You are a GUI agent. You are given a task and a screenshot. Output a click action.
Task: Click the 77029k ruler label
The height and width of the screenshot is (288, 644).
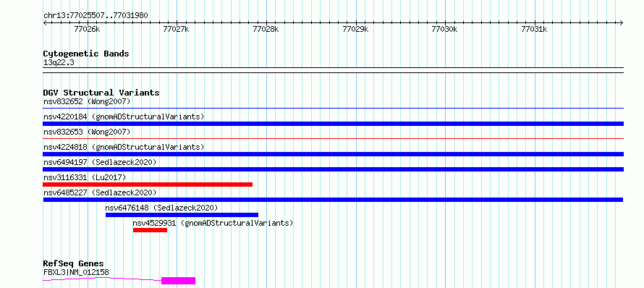[x=356, y=29]
